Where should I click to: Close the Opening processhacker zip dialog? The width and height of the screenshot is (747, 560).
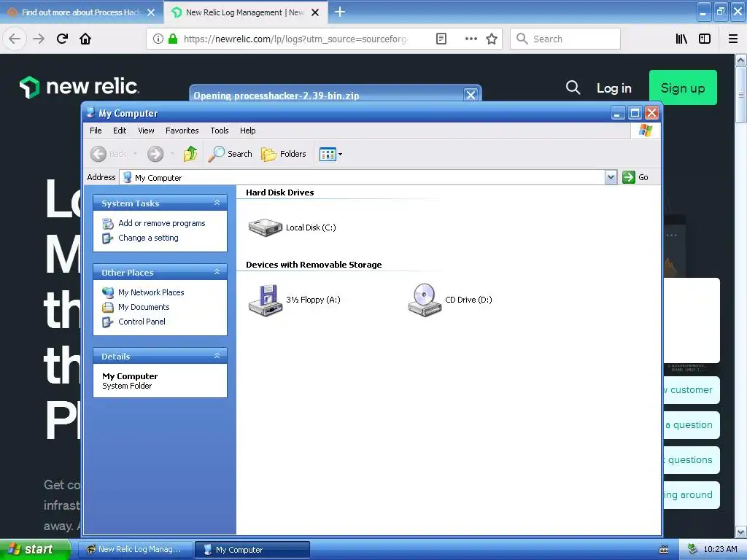[471, 95]
